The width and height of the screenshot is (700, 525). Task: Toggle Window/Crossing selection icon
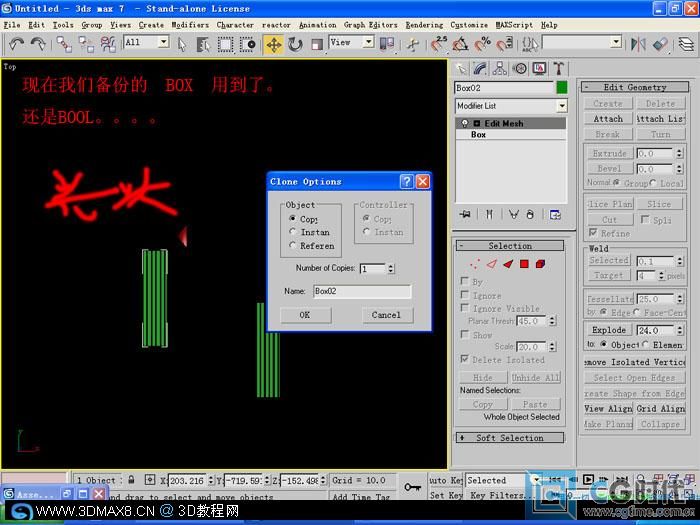click(247, 44)
